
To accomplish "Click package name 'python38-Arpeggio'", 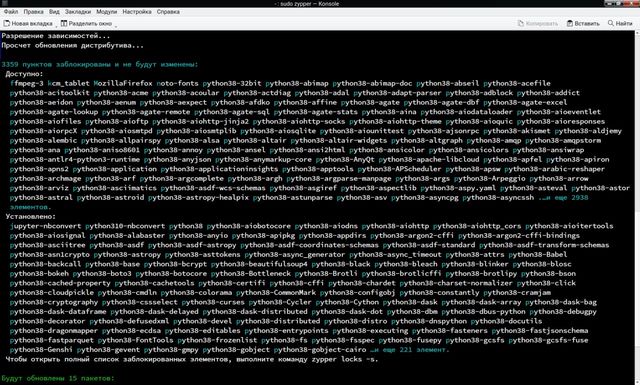I will click(489, 178).
